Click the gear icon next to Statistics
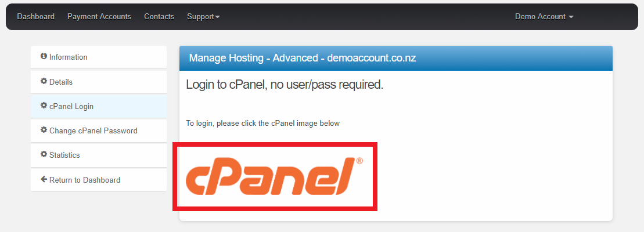The height and width of the screenshot is (232, 644). [44, 154]
